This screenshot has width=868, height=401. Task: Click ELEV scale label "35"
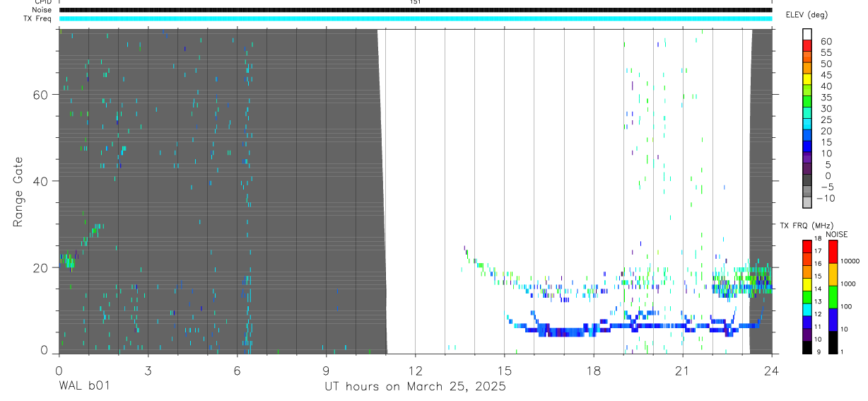click(826, 98)
